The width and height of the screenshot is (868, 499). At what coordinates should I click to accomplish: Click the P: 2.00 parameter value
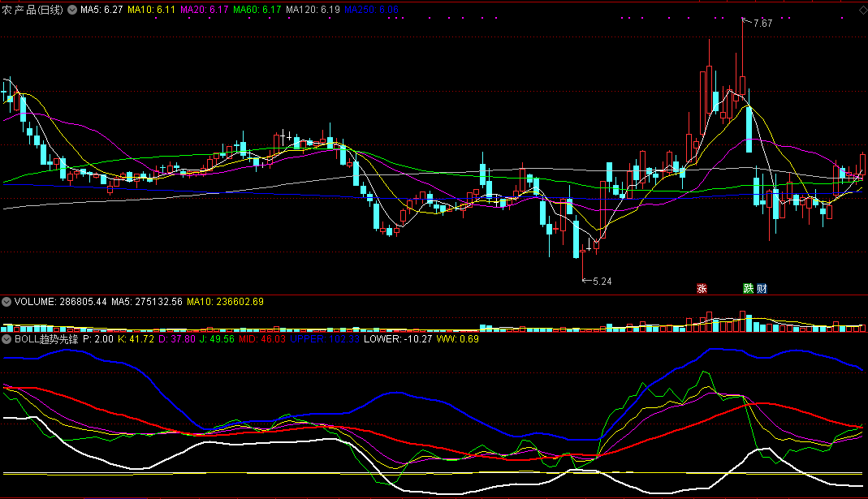point(98,339)
